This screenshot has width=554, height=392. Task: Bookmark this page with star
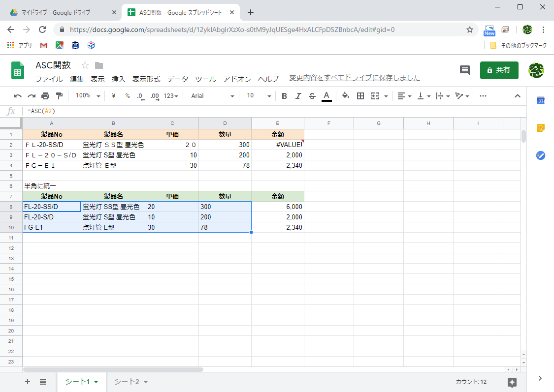pos(470,30)
